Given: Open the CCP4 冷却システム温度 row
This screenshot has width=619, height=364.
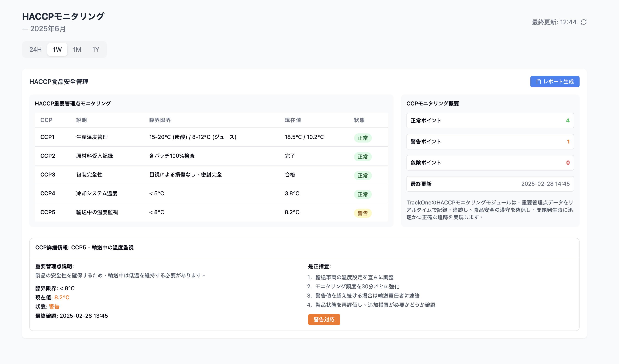Looking at the screenshot, I should click(211, 193).
